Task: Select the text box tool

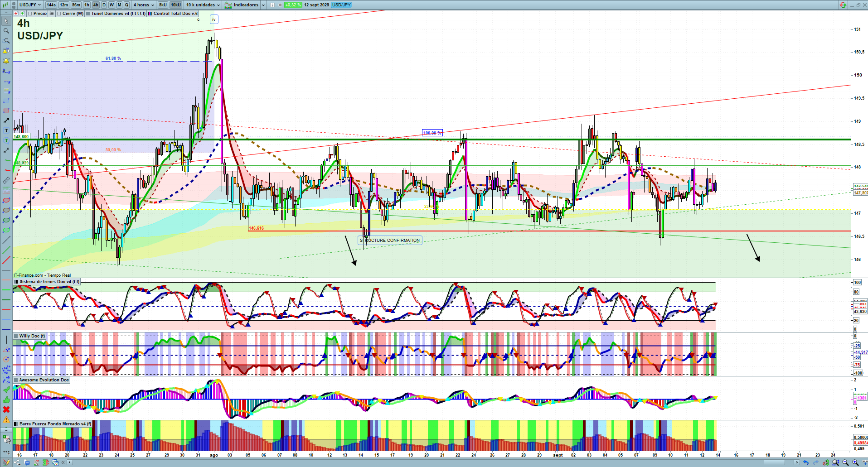Action: point(6,130)
